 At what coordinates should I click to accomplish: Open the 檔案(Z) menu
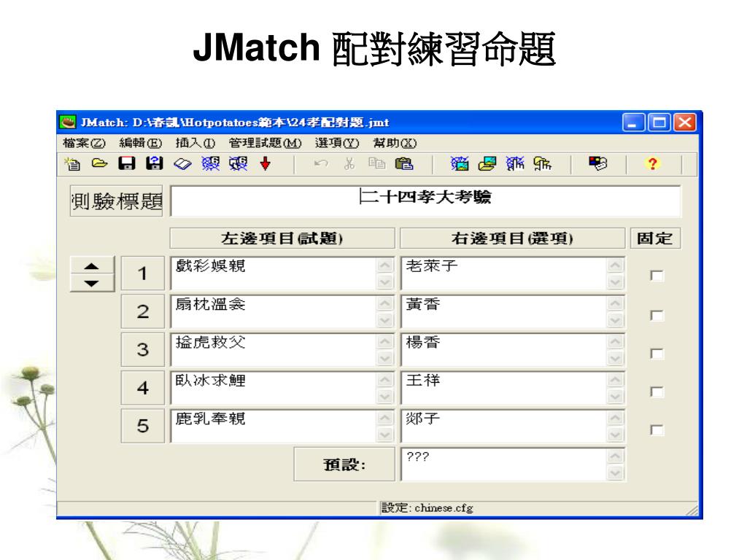(84, 143)
